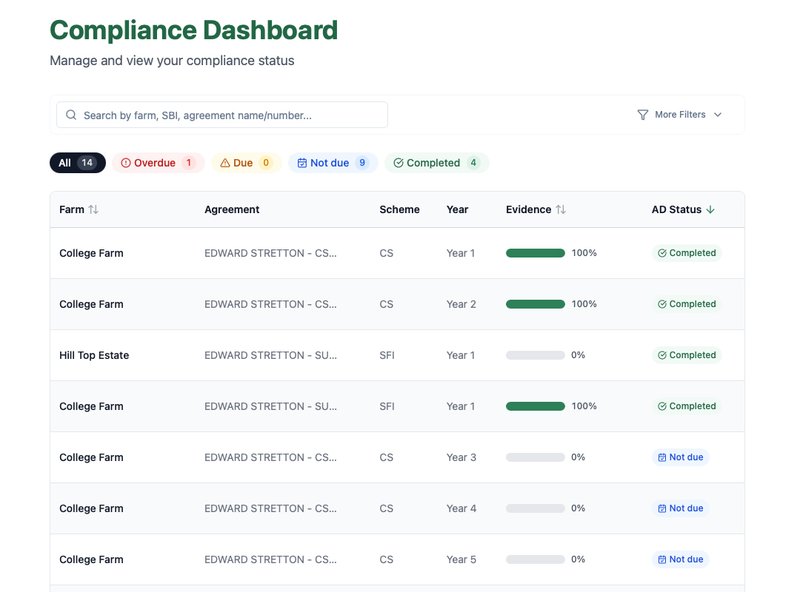Click the funnel icon beside More Filters
Screen dimensions: 800x592
(x=643, y=114)
